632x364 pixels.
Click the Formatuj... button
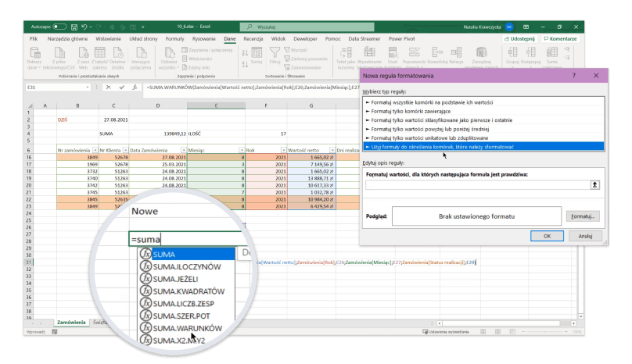[x=584, y=216]
